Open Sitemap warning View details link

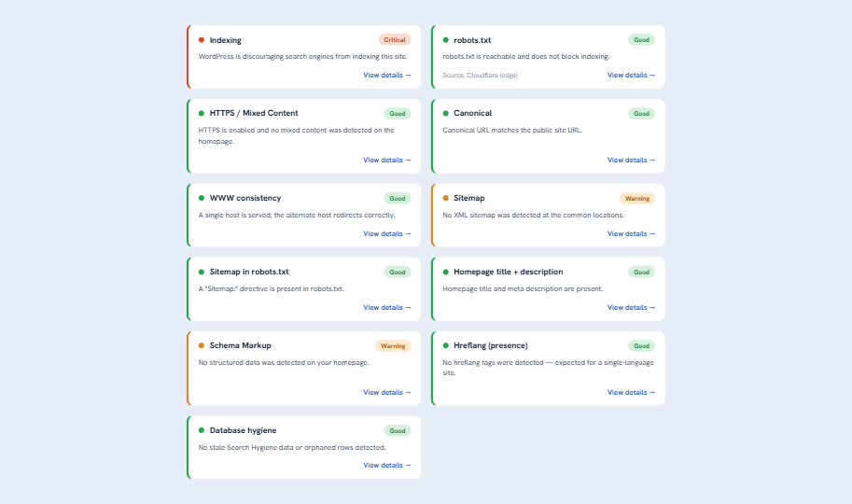click(631, 233)
